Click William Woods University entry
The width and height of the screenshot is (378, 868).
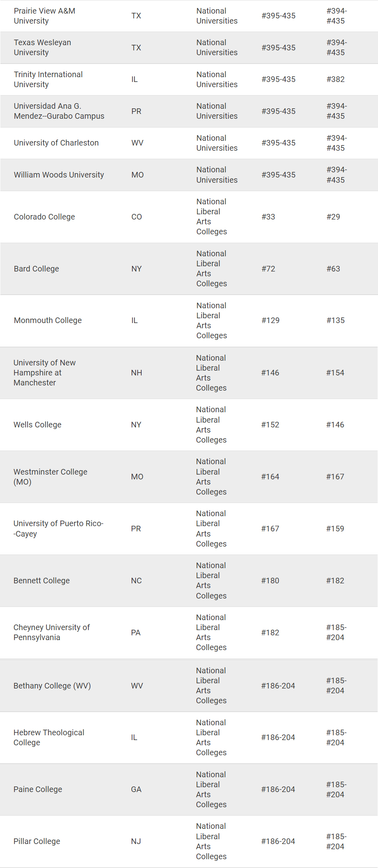[x=59, y=175]
